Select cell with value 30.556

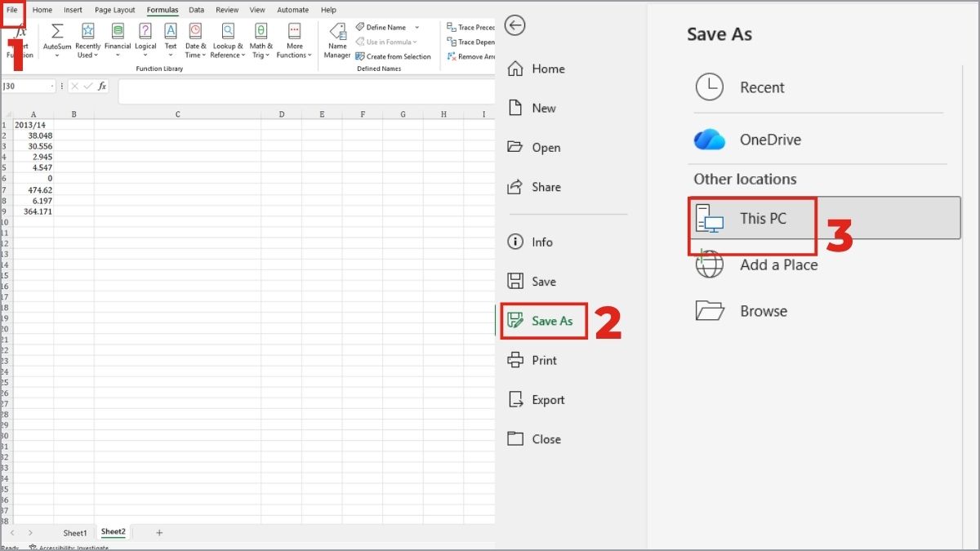(33, 146)
